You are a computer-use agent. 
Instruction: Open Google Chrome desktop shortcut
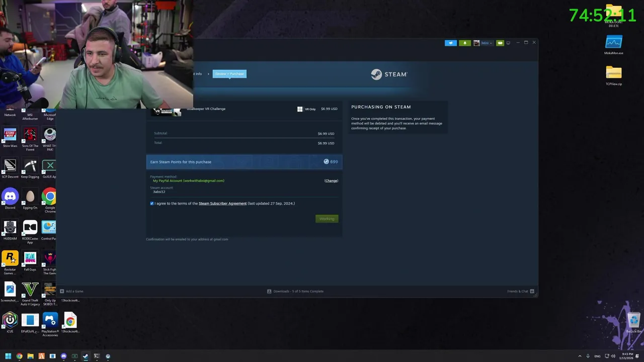[x=49, y=201]
